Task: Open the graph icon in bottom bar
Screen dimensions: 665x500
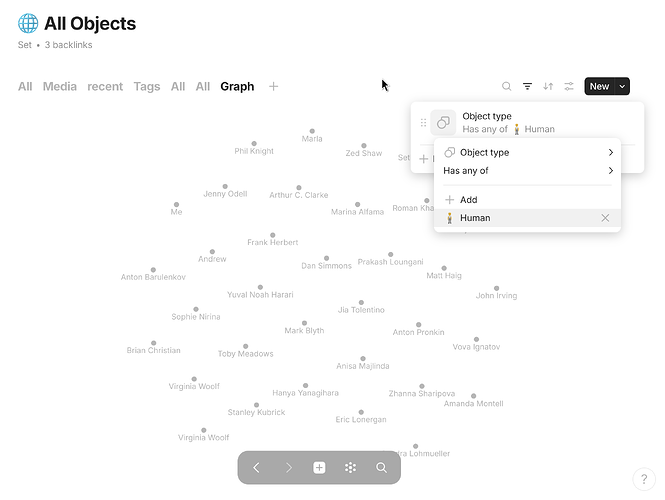Action: [350, 467]
